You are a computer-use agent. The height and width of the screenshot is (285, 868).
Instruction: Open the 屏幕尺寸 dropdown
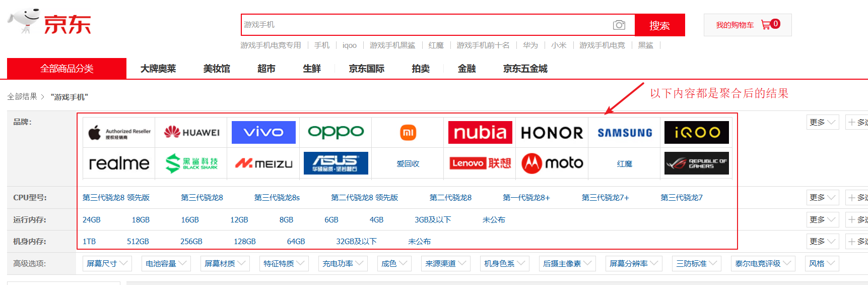(107, 263)
